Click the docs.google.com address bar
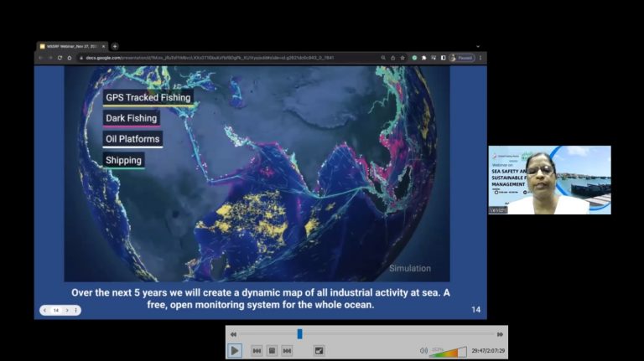 click(230, 58)
